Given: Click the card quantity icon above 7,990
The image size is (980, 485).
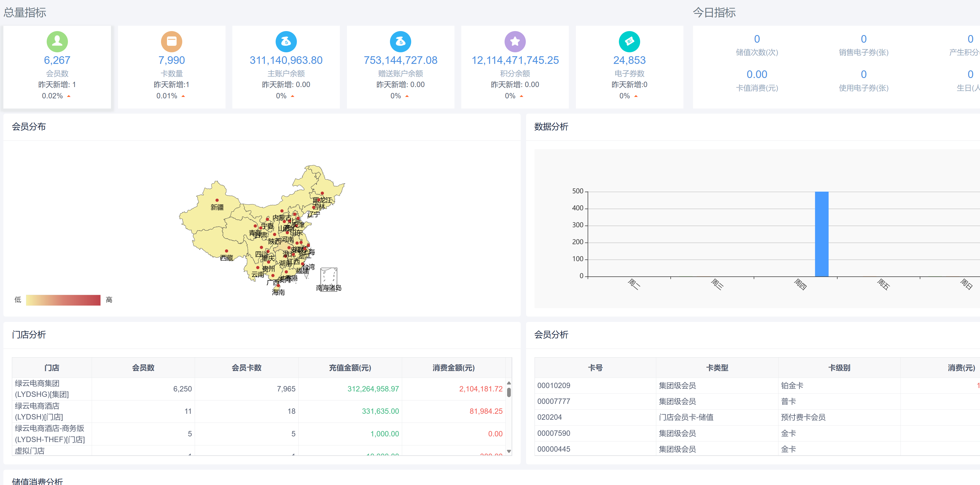Looking at the screenshot, I should tap(171, 41).
